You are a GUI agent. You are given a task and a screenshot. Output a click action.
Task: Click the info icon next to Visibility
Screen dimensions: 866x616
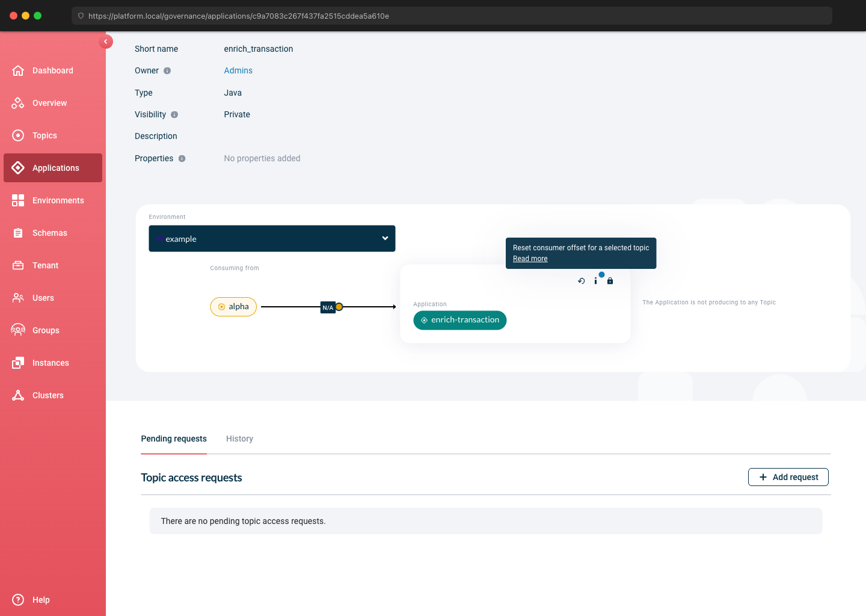pos(174,115)
